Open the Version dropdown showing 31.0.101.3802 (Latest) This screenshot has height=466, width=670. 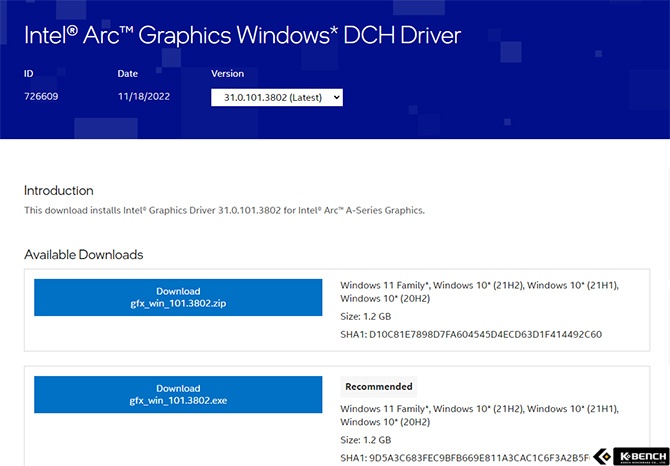click(276, 97)
